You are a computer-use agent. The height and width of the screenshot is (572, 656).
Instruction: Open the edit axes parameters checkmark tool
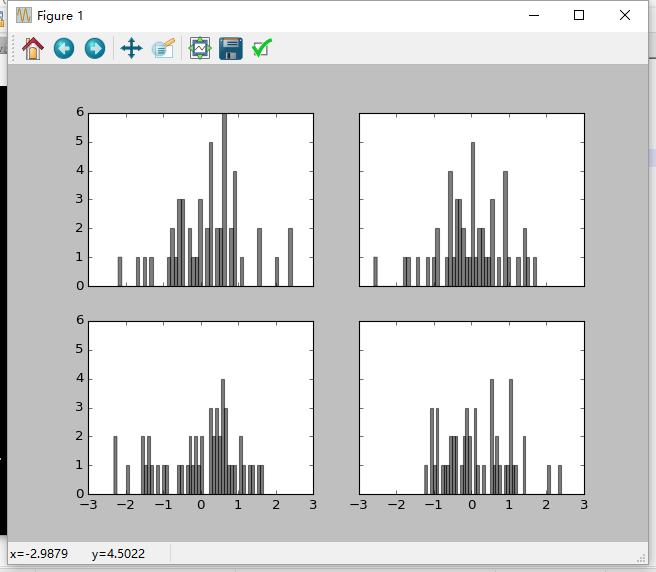[x=262, y=49]
